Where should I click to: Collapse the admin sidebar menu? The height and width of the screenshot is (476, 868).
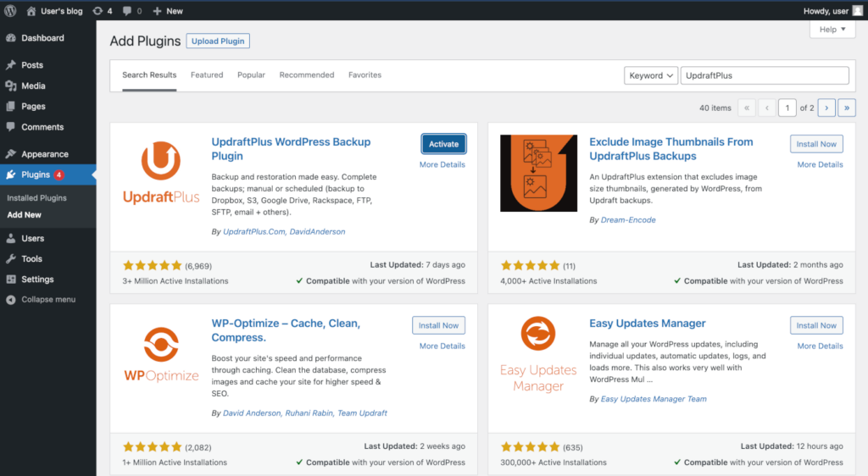click(47, 299)
